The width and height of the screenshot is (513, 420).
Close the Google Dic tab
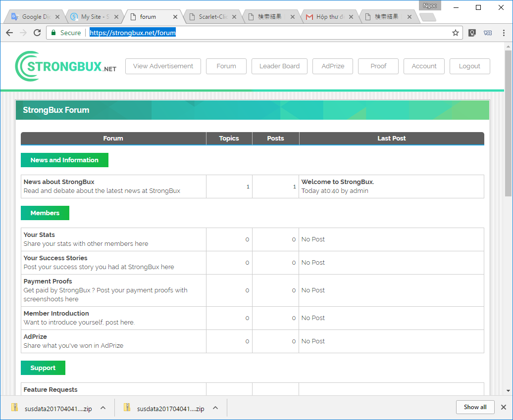(x=57, y=17)
